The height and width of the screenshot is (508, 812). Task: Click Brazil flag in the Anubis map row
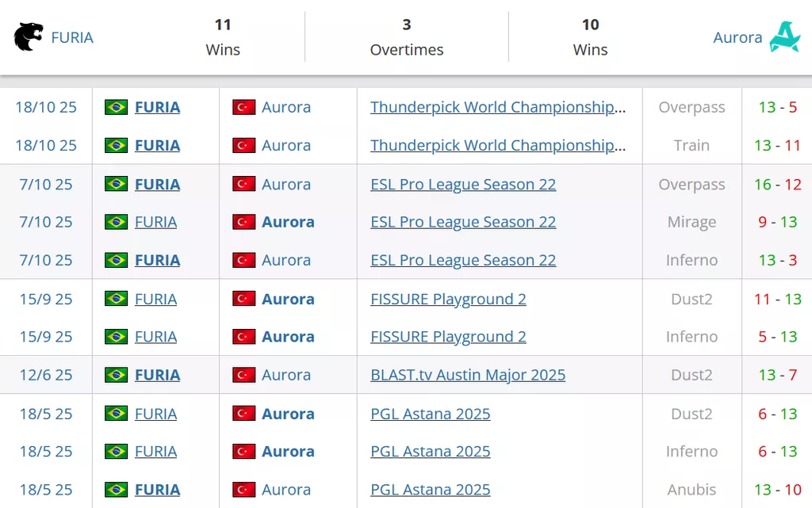117,490
